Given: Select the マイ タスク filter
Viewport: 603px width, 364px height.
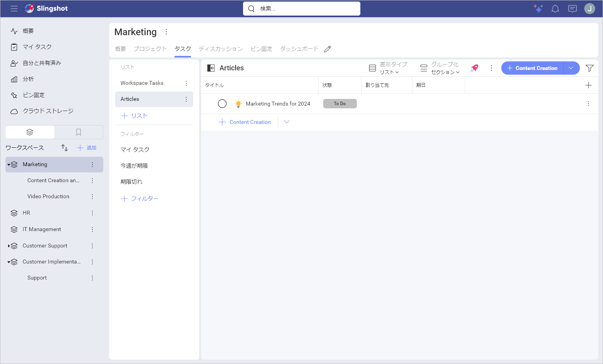Looking at the screenshot, I should tap(135, 150).
